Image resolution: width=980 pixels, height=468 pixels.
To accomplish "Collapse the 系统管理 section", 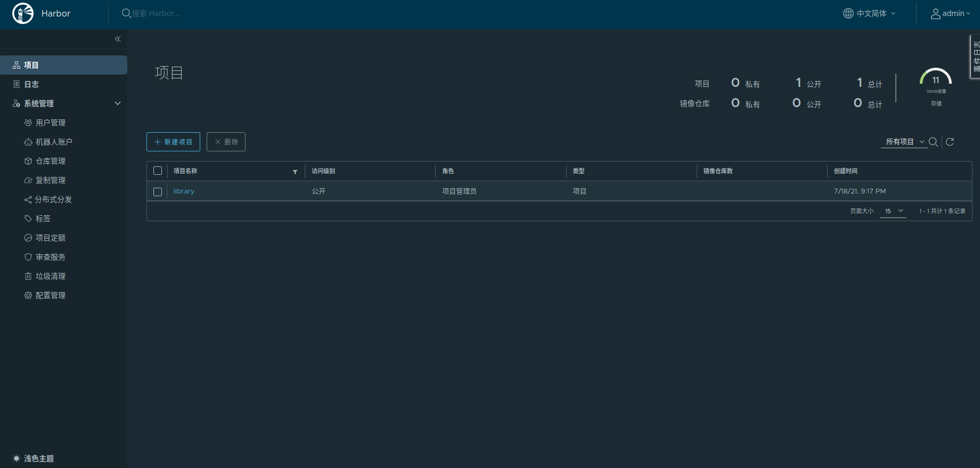I will 118,103.
